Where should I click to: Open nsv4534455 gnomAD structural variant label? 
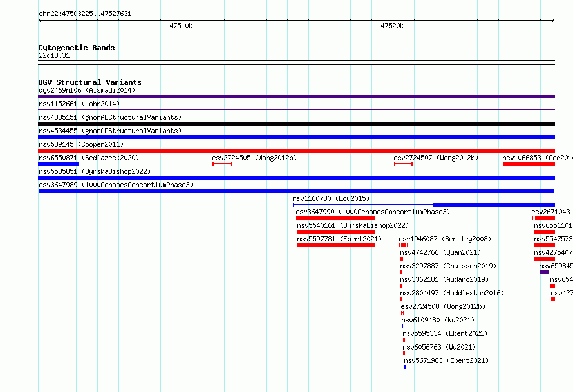110,131
